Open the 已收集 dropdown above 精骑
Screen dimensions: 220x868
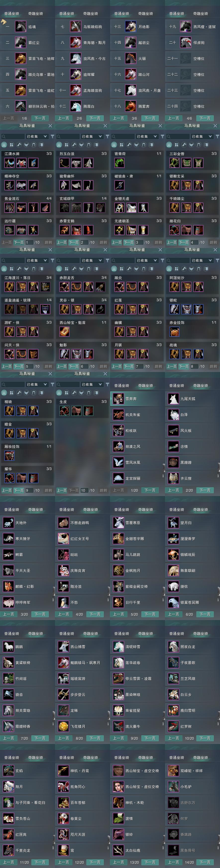pyautogui.click(x=37, y=384)
